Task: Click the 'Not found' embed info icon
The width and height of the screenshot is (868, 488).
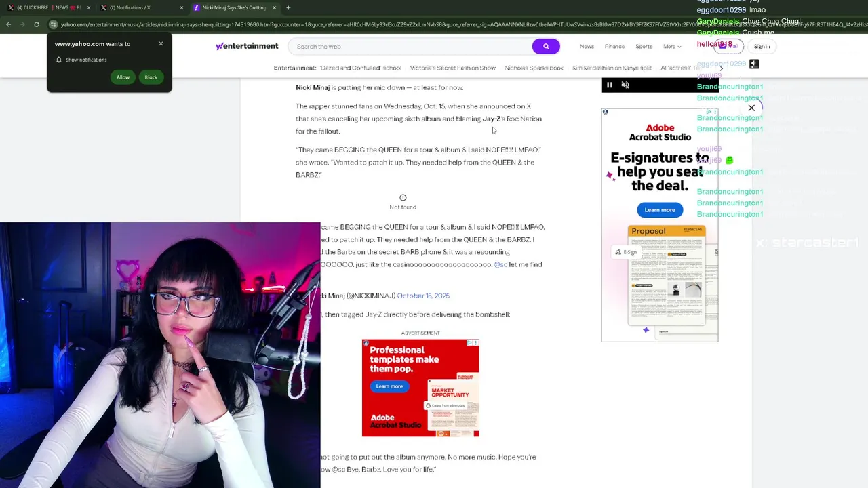Action: click(403, 197)
